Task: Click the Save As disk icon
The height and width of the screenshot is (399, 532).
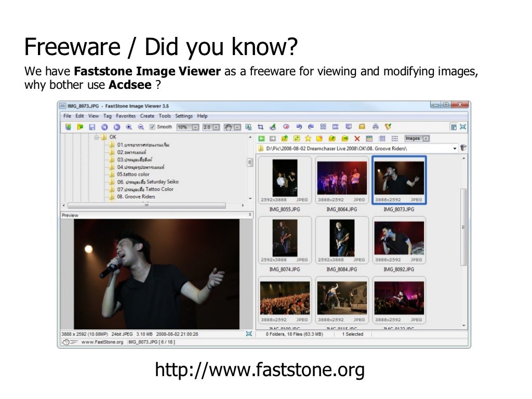Action: click(x=92, y=127)
